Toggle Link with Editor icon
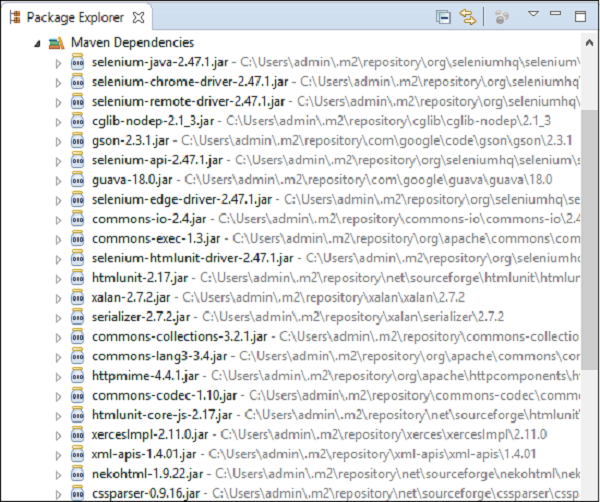600x502 pixels. [x=468, y=17]
